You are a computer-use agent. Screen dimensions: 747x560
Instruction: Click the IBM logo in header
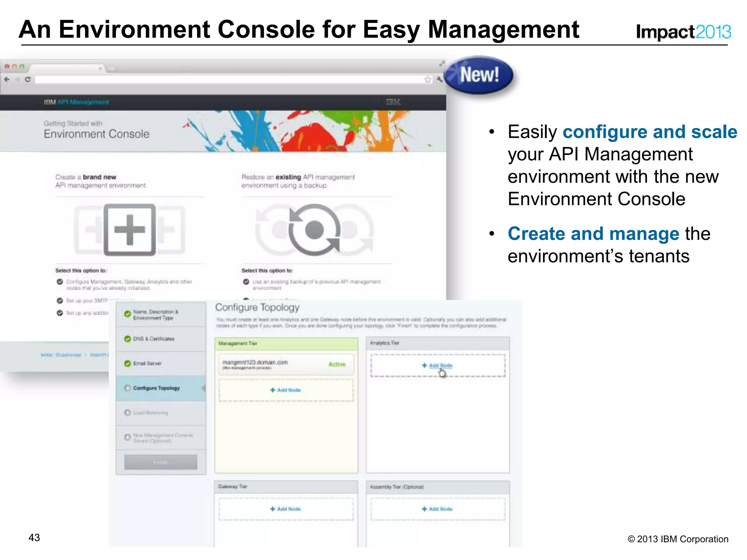click(x=393, y=102)
